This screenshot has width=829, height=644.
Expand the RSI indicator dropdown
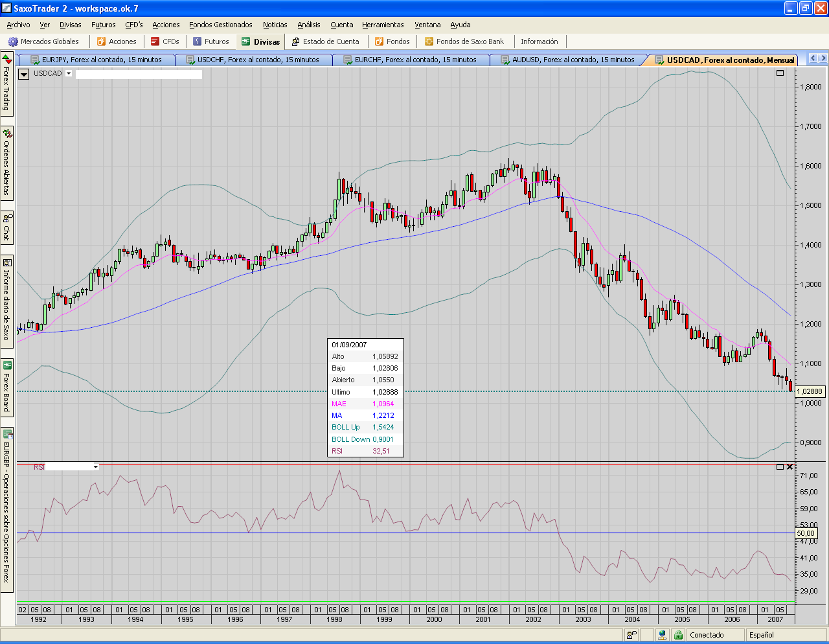tap(96, 467)
